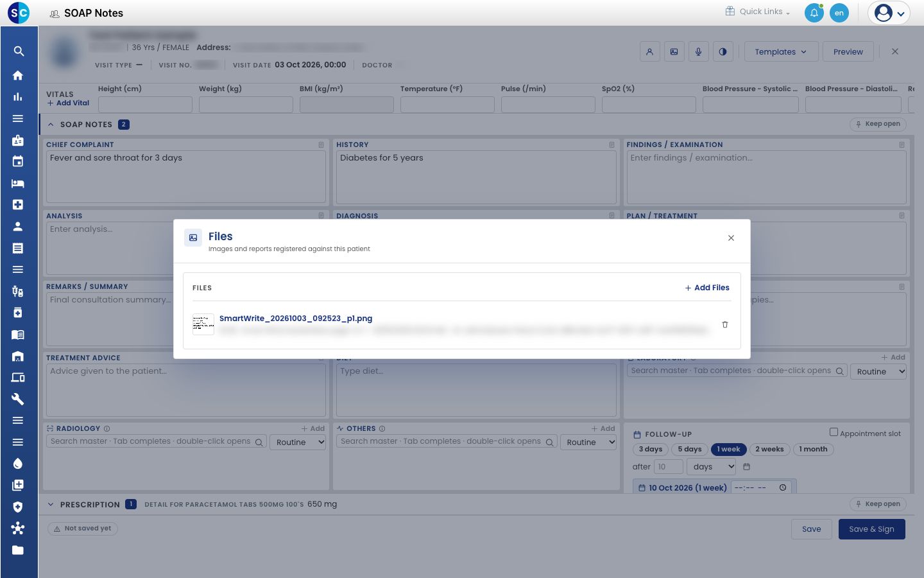Open the folder icon in sidebar

pyautogui.click(x=18, y=550)
